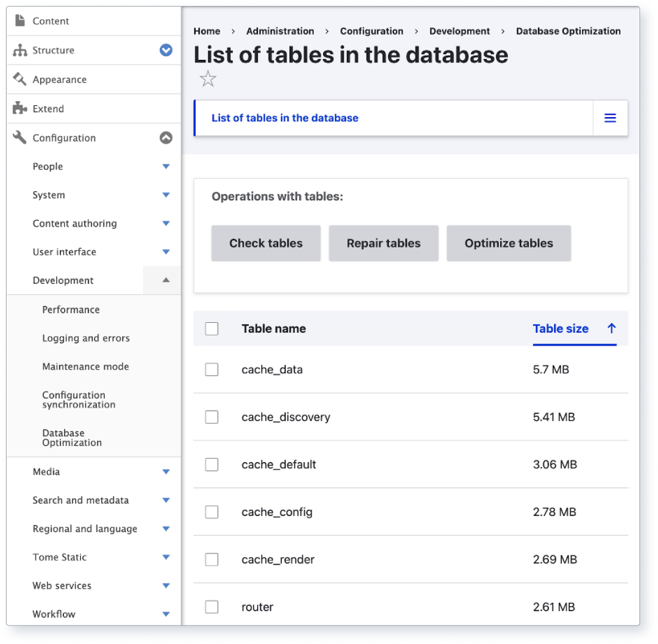The image size is (658, 644).
Task: Click the star icon below the page title
Action: [208, 78]
